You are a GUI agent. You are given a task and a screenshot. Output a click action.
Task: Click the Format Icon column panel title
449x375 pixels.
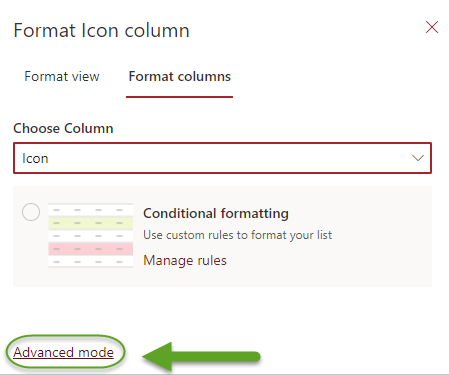[x=101, y=30]
